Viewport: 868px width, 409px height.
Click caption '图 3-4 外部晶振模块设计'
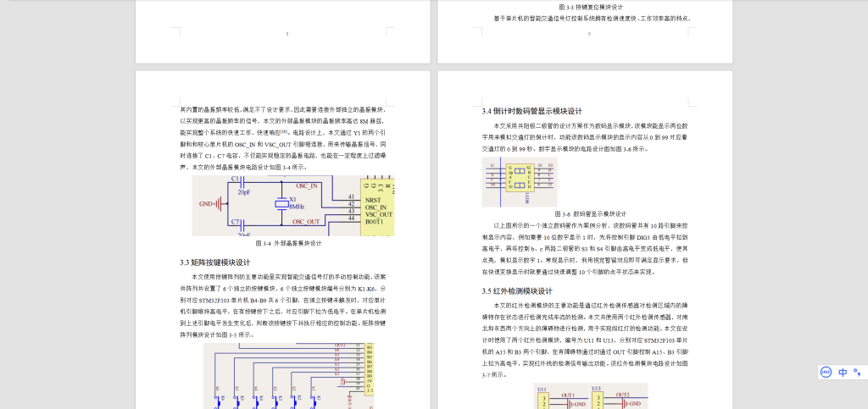point(288,243)
